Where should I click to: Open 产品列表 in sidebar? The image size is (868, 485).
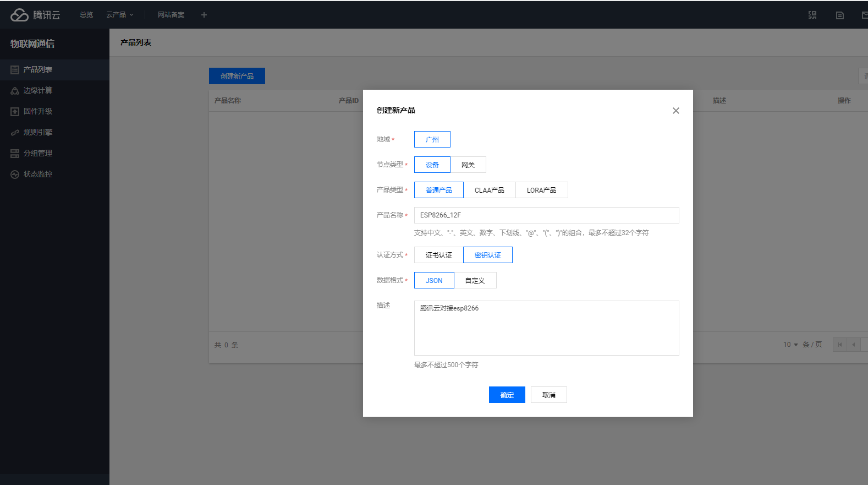[x=54, y=70]
